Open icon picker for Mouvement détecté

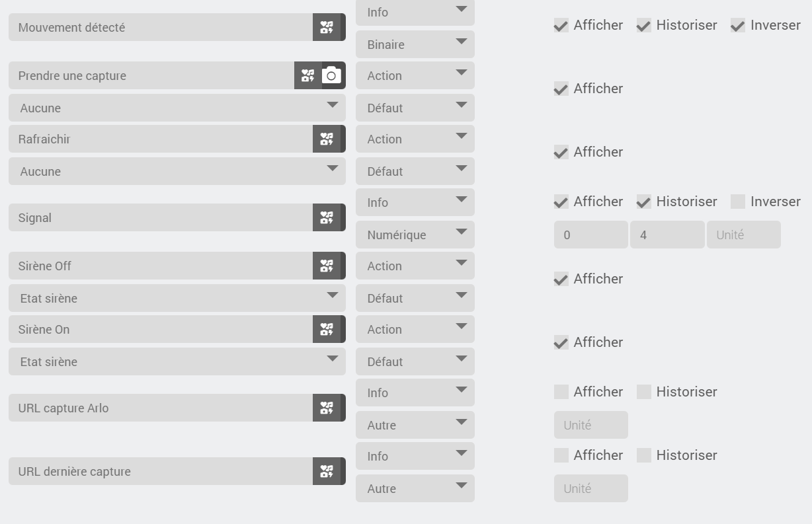[x=327, y=27]
